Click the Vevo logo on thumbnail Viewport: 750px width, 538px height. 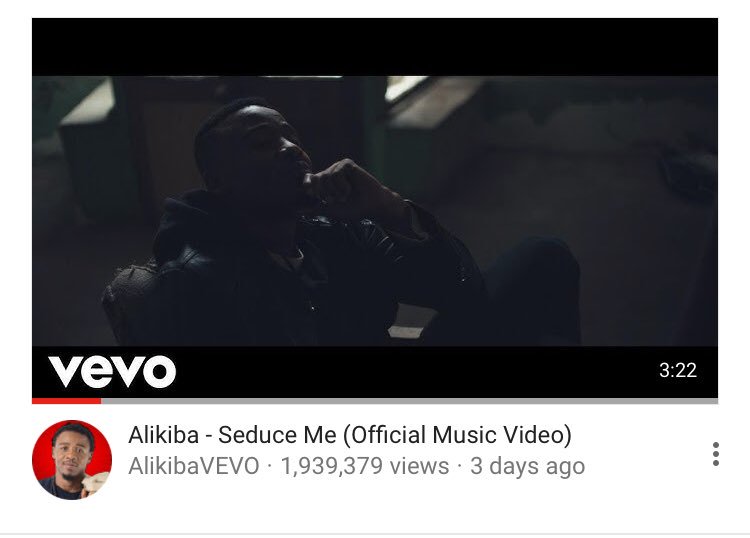tap(112, 371)
